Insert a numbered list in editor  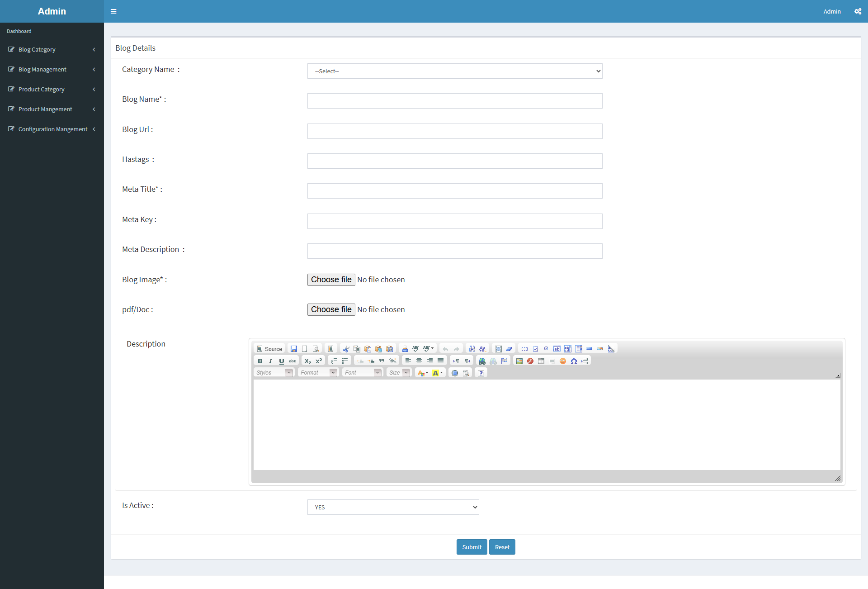point(334,361)
